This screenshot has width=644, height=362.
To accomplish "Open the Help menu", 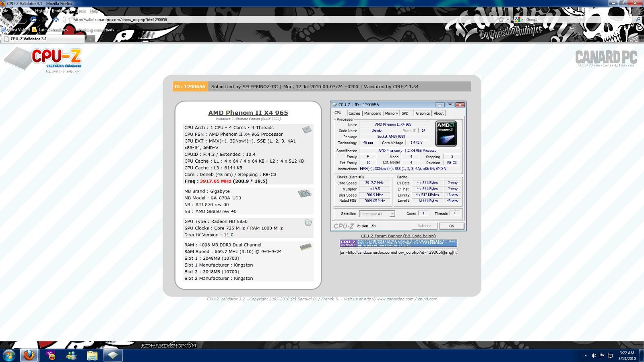I will pos(94,11).
